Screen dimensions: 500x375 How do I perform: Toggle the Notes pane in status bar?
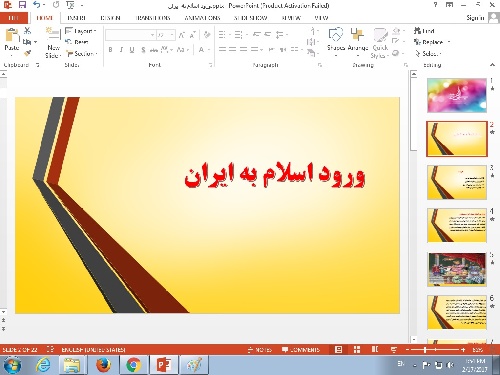pyautogui.click(x=260, y=349)
